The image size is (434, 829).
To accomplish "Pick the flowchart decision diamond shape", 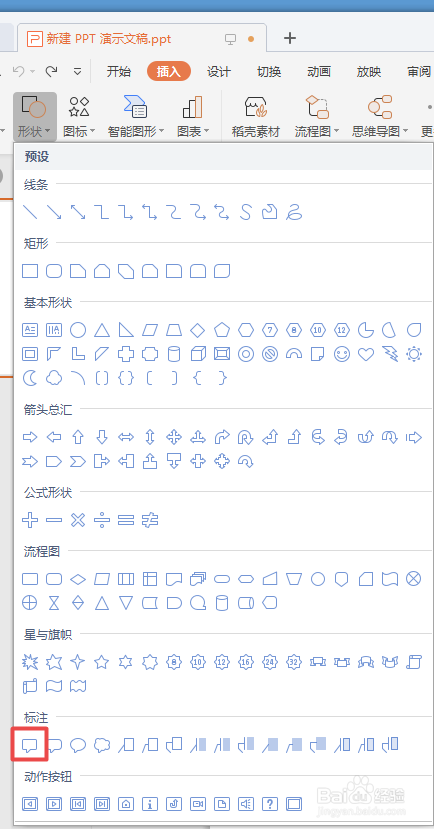I will click(x=78, y=579).
